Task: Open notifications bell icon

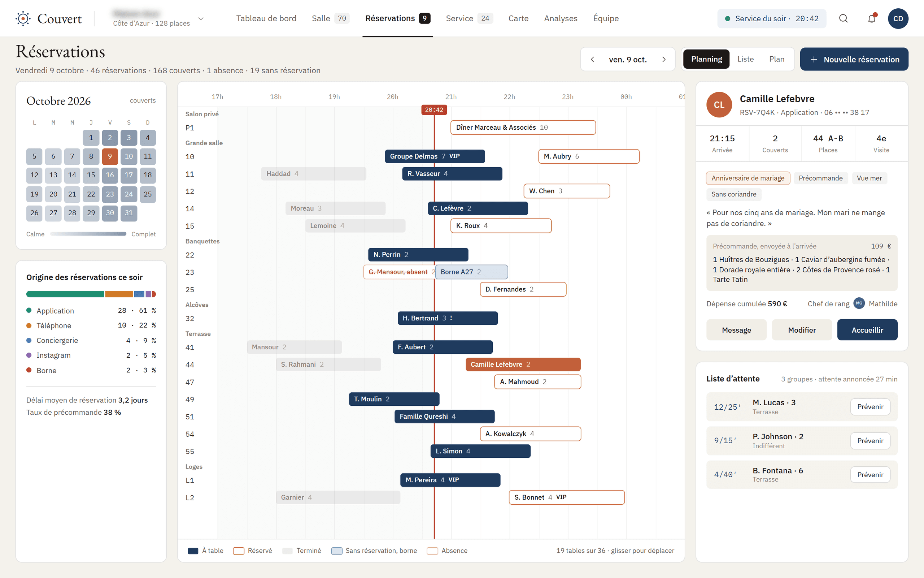Action: (x=872, y=18)
